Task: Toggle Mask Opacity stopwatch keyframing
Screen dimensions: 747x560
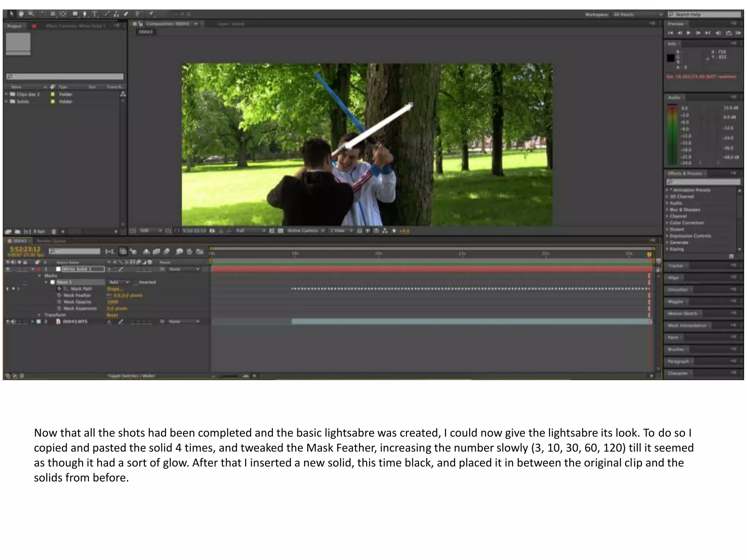Action: pos(59,302)
